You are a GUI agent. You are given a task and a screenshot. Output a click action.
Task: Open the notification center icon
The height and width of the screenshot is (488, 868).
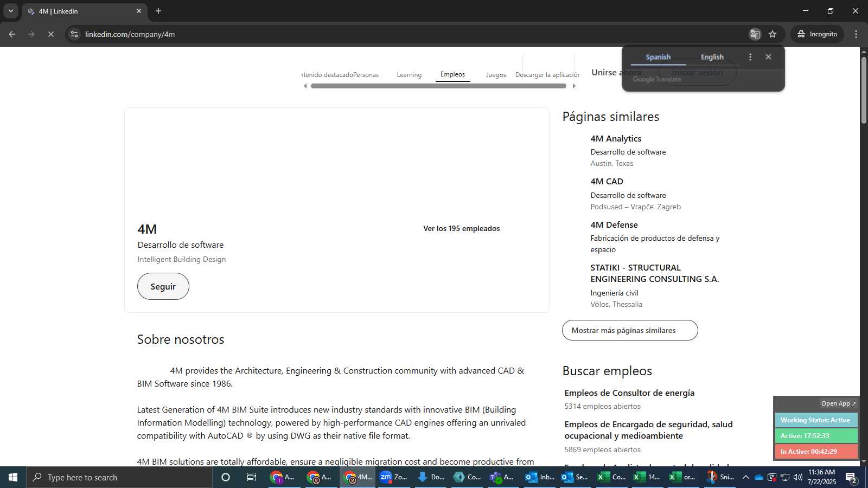click(851, 477)
